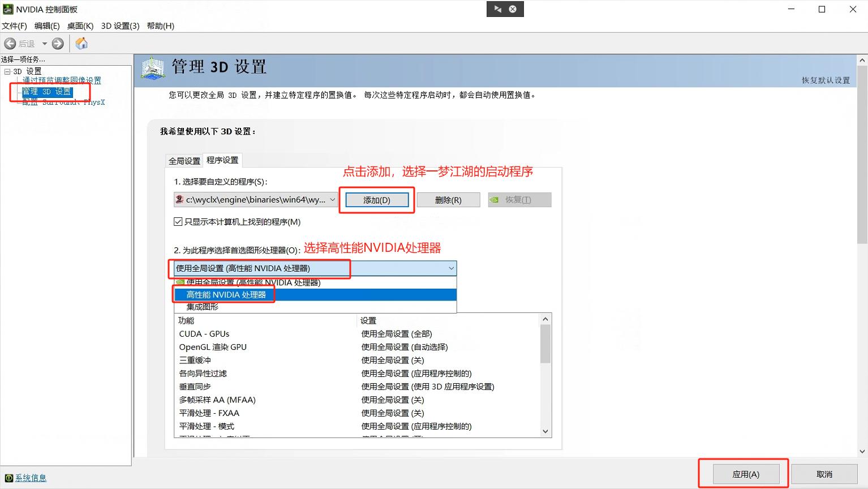Collapse the 3D 设置 tree node
Viewport: 868px width, 489px height.
pyautogui.click(x=7, y=71)
